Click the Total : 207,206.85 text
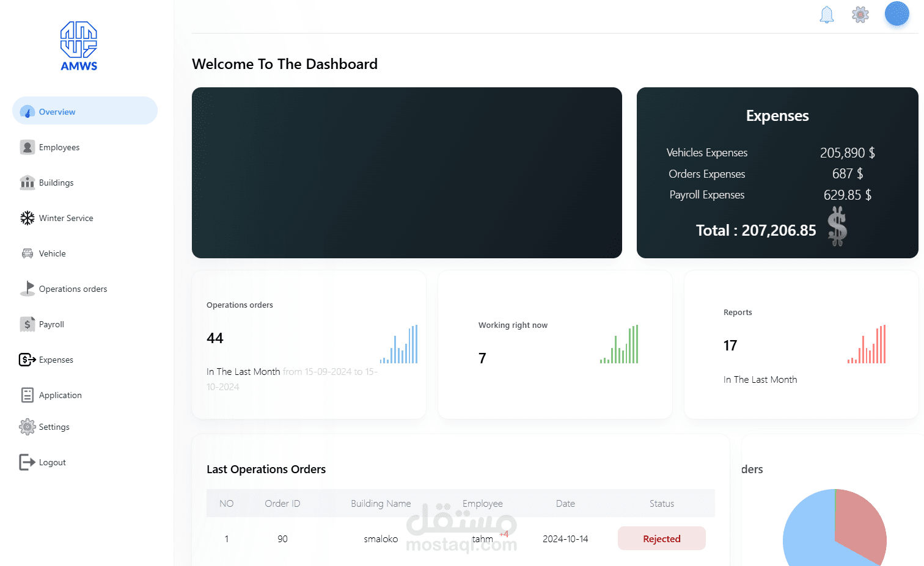The image size is (924, 566). point(756,230)
